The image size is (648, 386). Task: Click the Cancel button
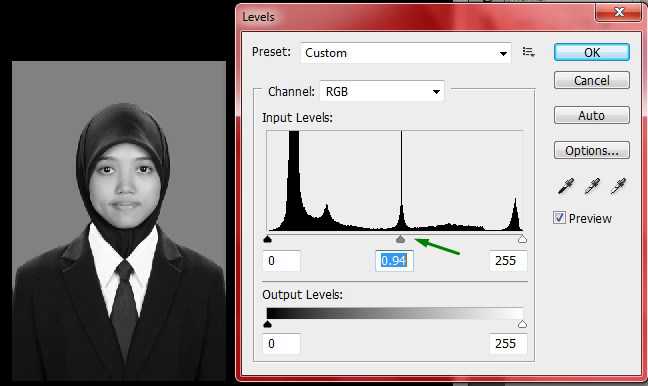coord(592,80)
